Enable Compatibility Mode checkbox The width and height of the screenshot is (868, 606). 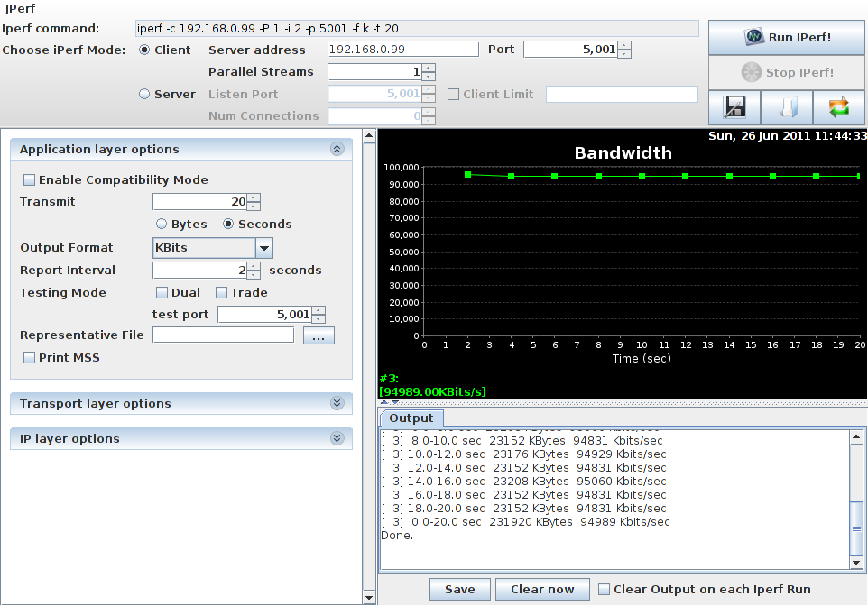29,179
